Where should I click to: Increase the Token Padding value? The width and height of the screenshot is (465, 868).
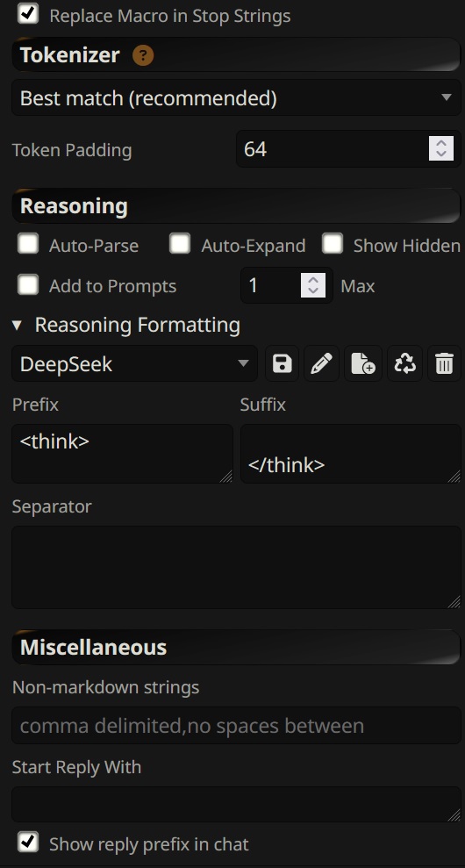click(x=441, y=143)
